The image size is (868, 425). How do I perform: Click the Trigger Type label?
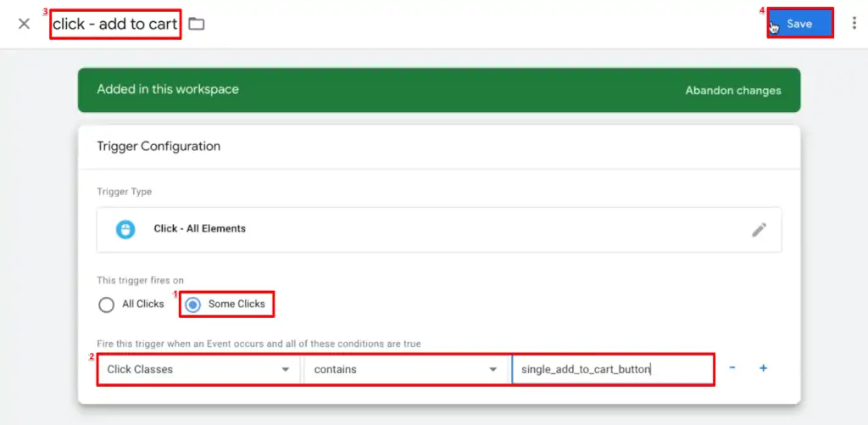pyautogui.click(x=125, y=192)
